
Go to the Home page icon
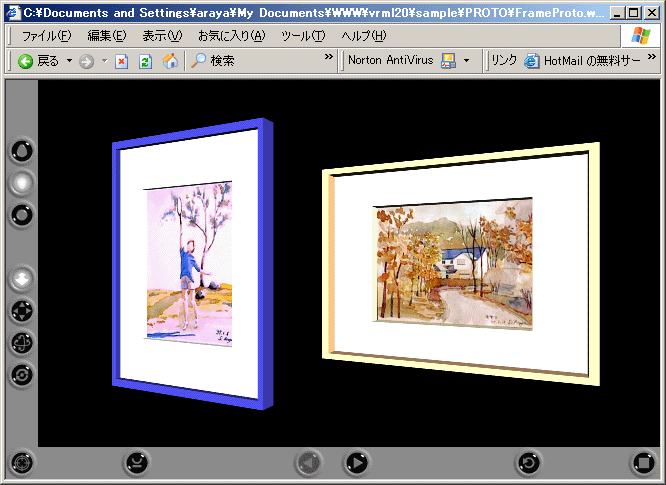pos(170,61)
